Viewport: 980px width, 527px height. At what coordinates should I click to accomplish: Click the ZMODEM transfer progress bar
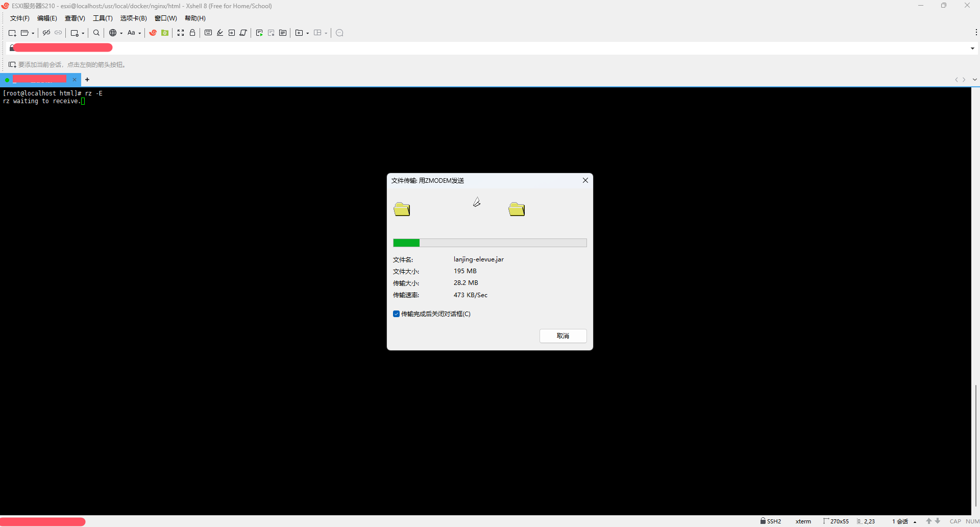pos(490,243)
